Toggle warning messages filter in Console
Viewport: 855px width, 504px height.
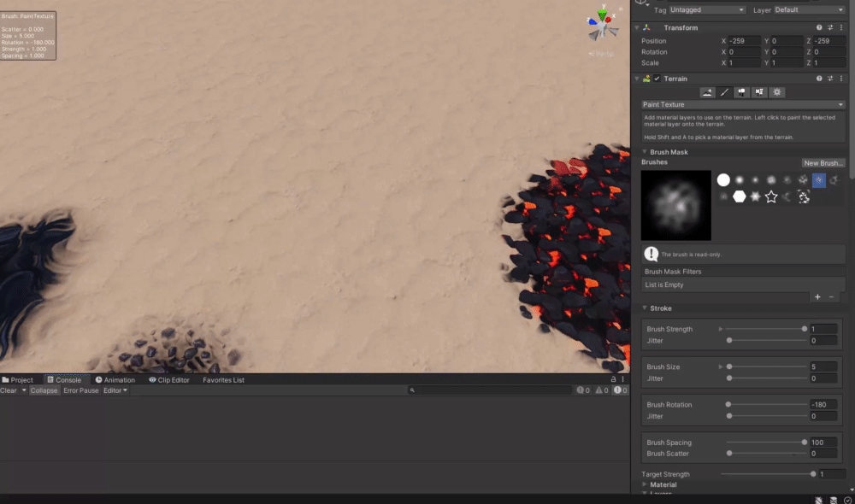[601, 390]
